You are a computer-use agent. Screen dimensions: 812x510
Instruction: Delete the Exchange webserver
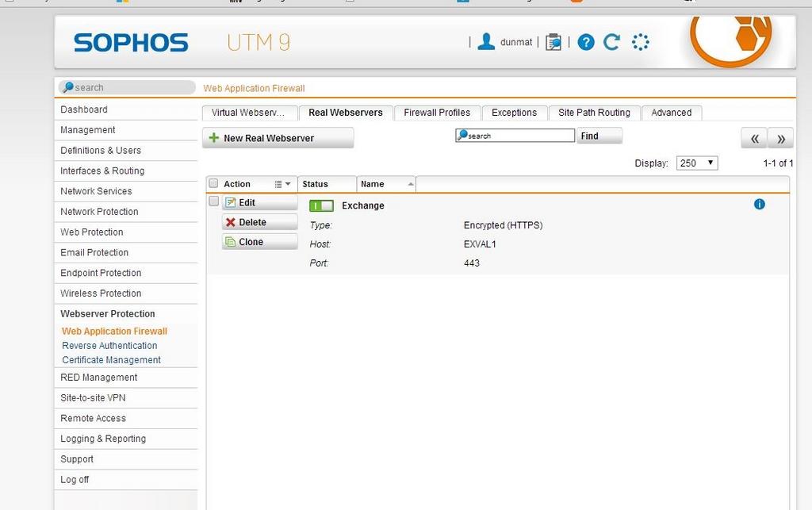260,222
